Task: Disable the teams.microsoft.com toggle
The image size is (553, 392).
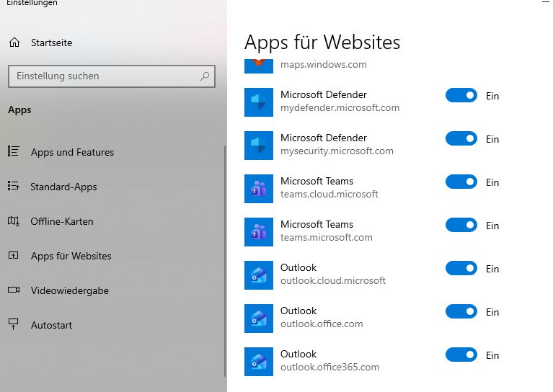Action: (x=461, y=225)
